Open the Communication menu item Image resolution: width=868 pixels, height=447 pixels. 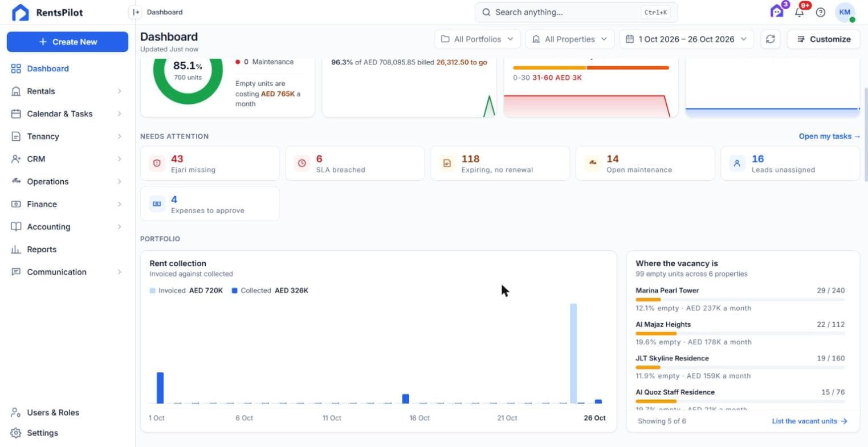tap(67, 272)
